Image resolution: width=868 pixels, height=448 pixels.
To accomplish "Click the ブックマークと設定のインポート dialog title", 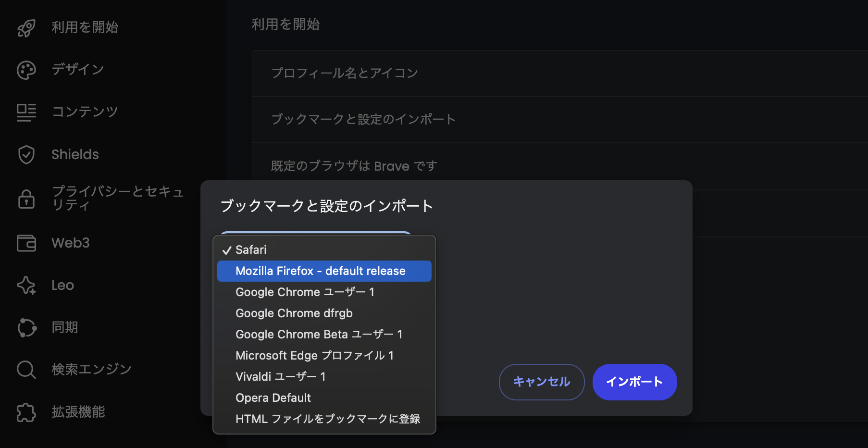I will 327,206.
